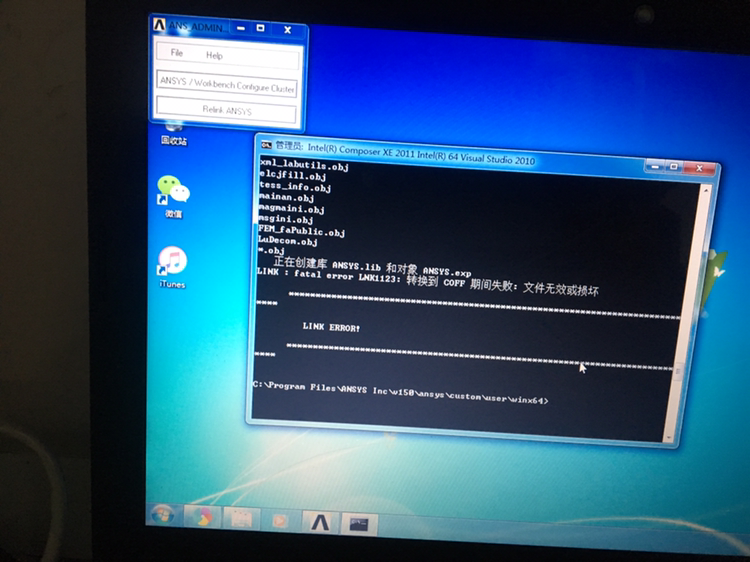Select the WeChat (微信) desktop shortcut
The height and width of the screenshot is (562, 750).
click(x=173, y=197)
